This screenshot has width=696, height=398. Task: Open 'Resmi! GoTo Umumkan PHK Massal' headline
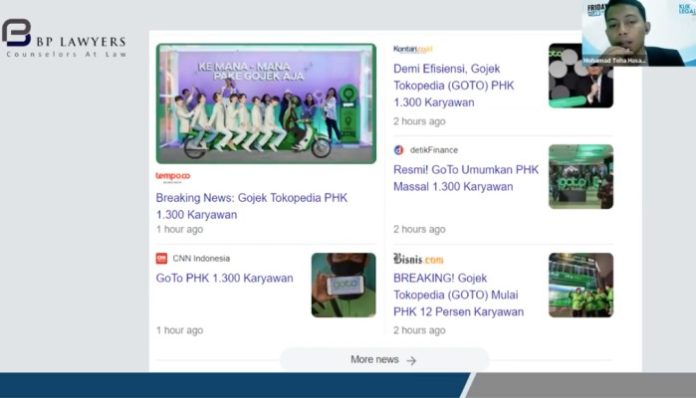click(x=466, y=178)
